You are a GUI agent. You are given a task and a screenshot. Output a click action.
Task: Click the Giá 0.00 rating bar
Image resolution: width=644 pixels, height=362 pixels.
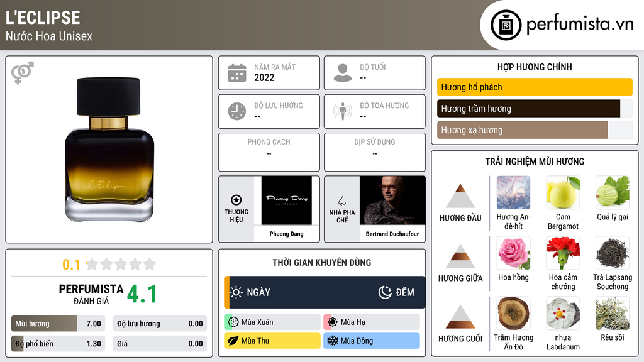tap(160, 344)
